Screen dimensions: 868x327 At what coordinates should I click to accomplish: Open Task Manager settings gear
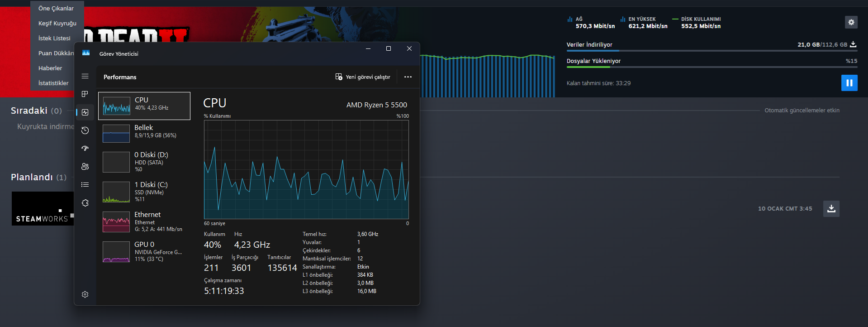coord(85,294)
